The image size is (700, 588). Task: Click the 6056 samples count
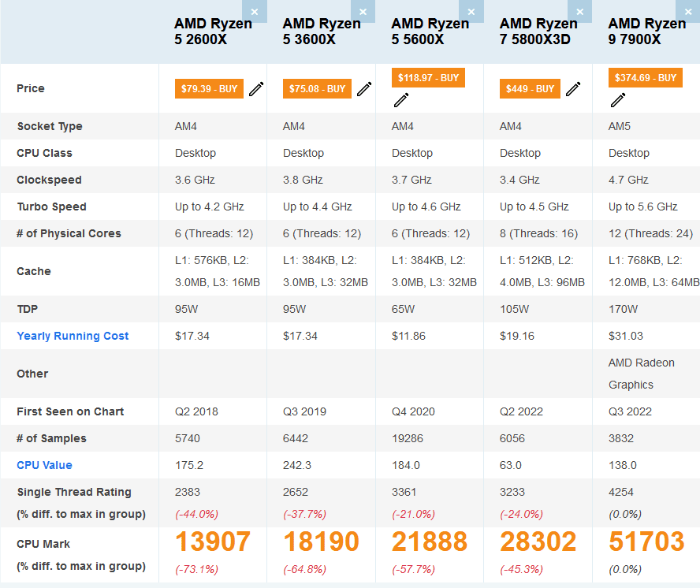tap(512, 438)
